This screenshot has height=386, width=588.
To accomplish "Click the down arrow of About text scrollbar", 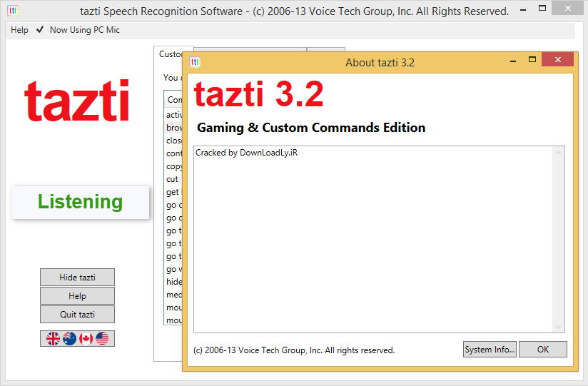I will point(558,327).
